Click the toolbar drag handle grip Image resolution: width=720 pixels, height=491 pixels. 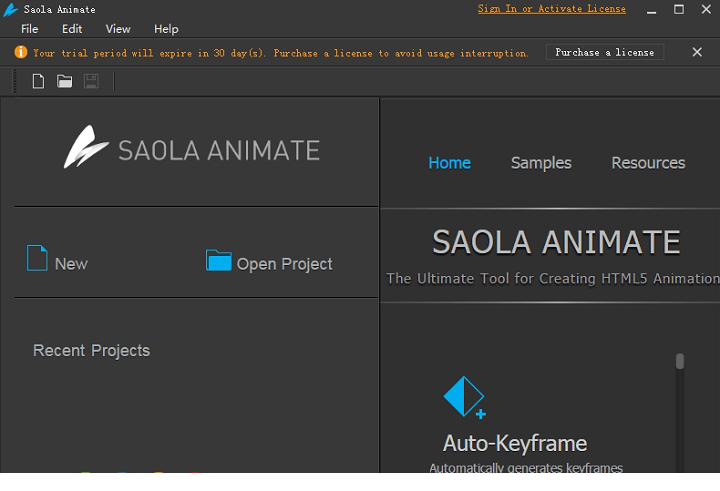[x=15, y=81]
